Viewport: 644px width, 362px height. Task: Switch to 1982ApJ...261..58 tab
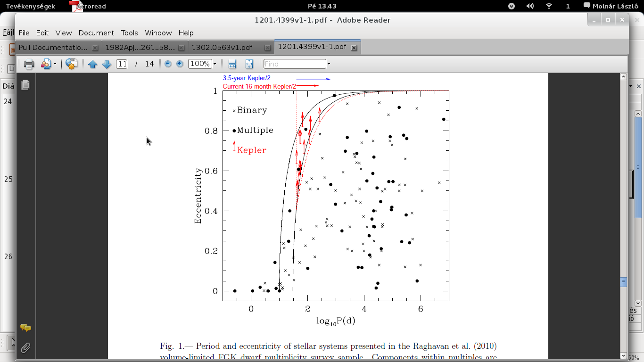coord(140,48)
